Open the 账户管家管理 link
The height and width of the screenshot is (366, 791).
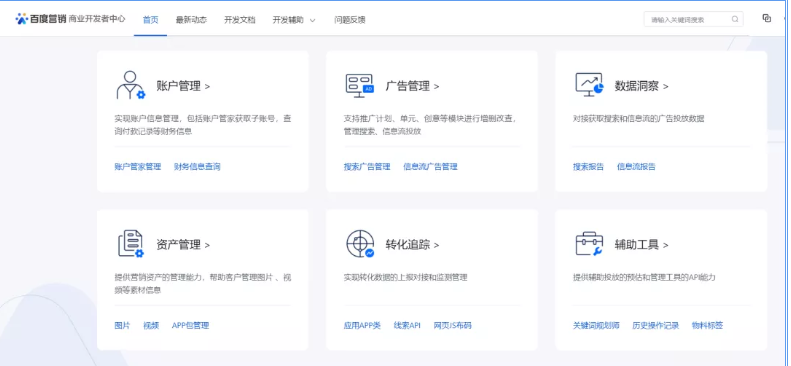(x=138, y=167)
